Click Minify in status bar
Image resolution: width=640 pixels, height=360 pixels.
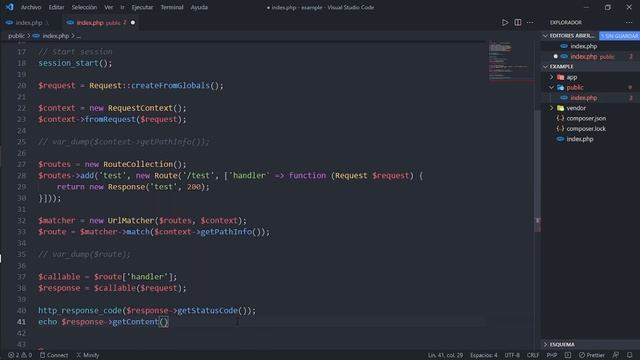tap(87, 355)
